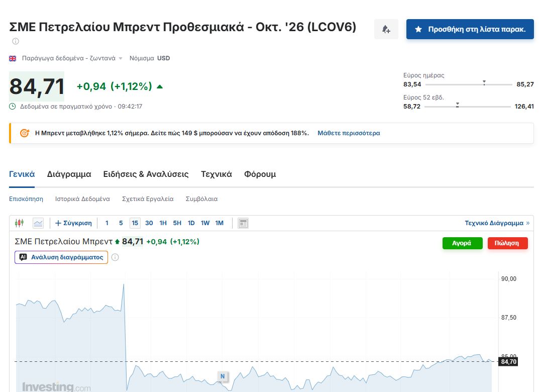Select the 1 minute interval

click(107, 223)
